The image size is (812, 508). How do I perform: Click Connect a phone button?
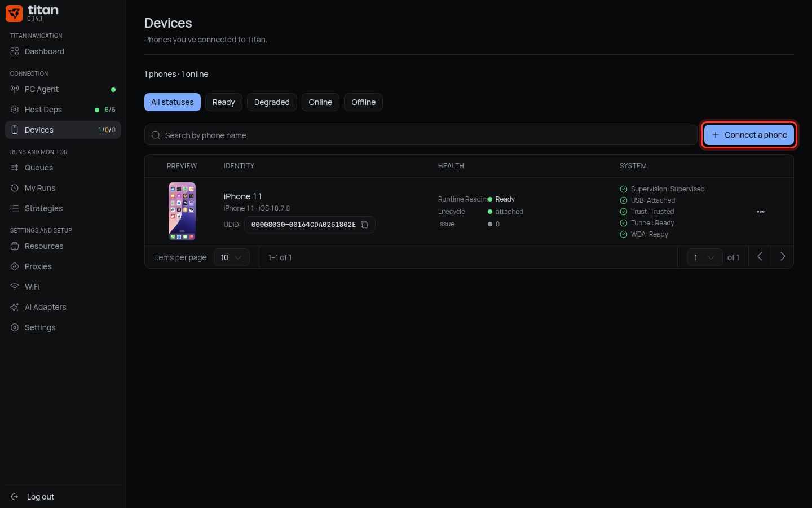tap(749, 135)
